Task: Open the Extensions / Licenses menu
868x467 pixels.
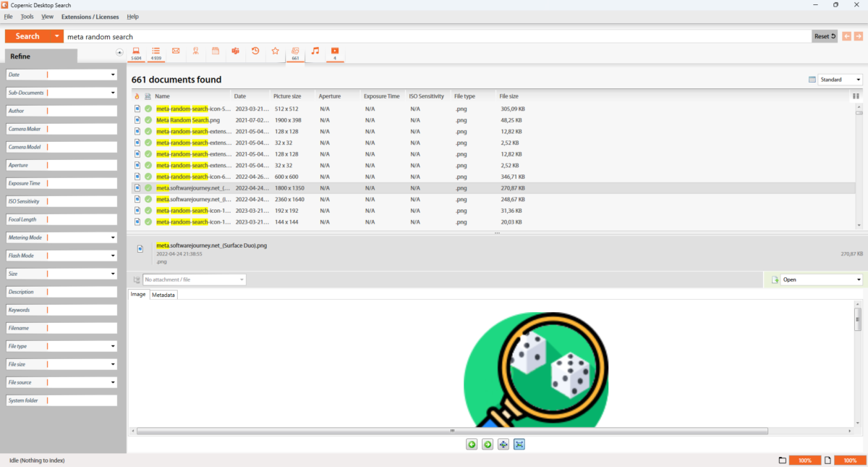Action: 90,16
